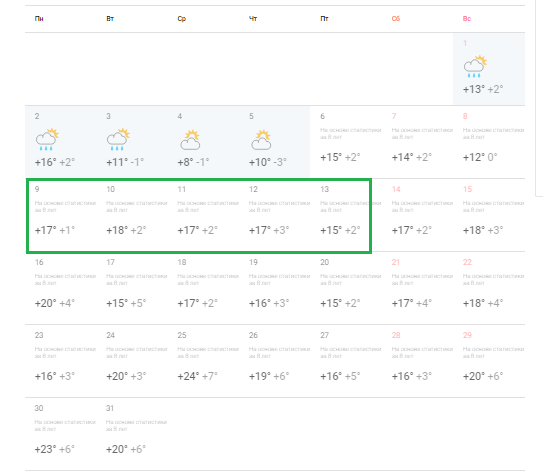Select Sunday 15 with +18° +3°

coord(489,215)
